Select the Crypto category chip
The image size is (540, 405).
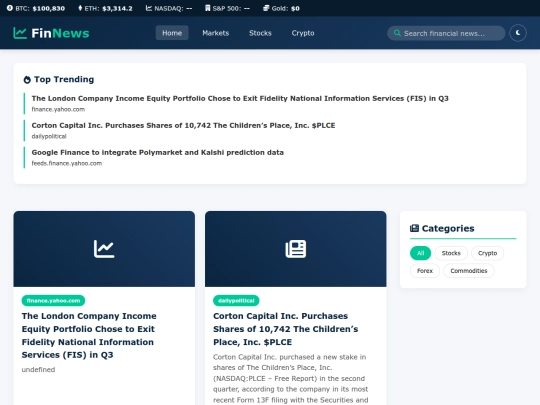[487, 253]
